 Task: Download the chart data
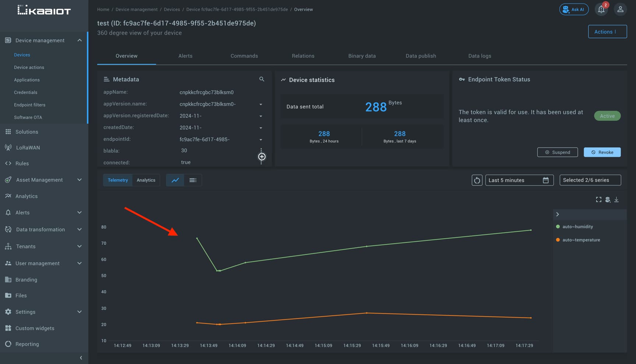pos(616,199)
